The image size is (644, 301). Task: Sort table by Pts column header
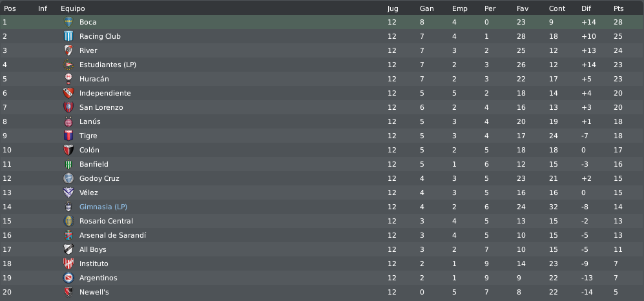[x=618, y=8]
